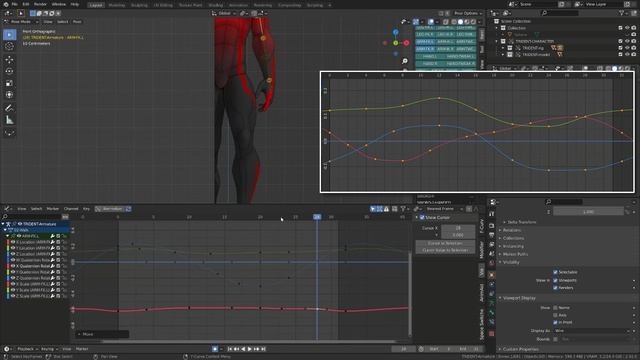Collapse the ARM-FK.L channel group
The image size is (640, 360).
[x=7, y=236]
